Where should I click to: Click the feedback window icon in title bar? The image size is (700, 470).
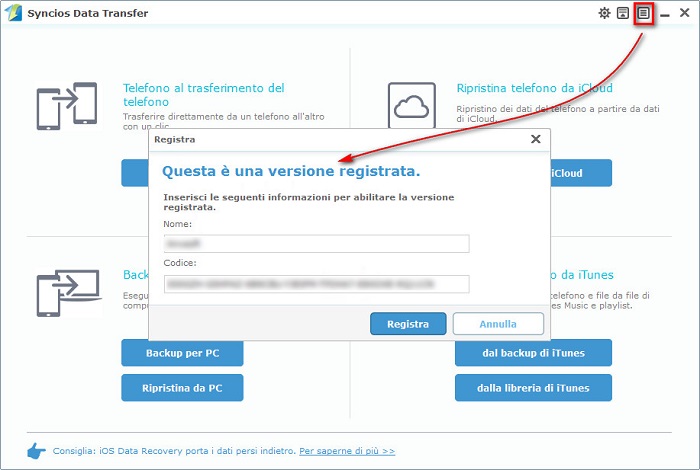pyautogui.click(x=623, y=13)
